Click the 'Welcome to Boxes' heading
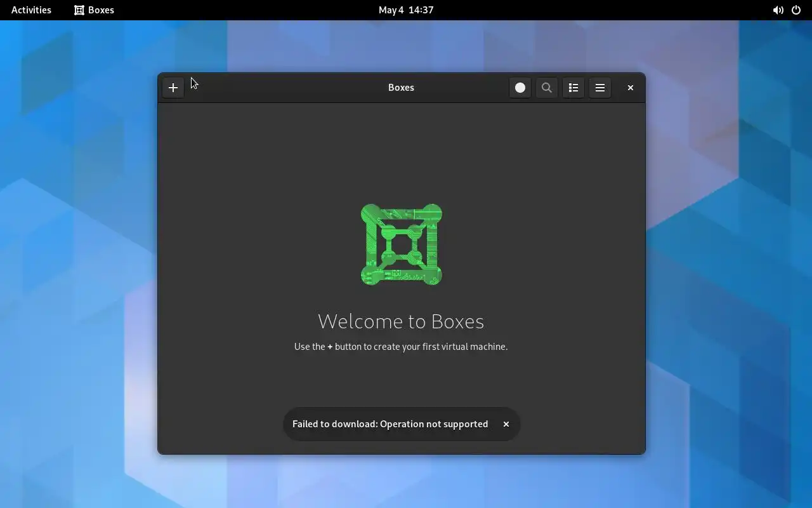The height and width of the screenshot is (508, 812). point(401,321)
